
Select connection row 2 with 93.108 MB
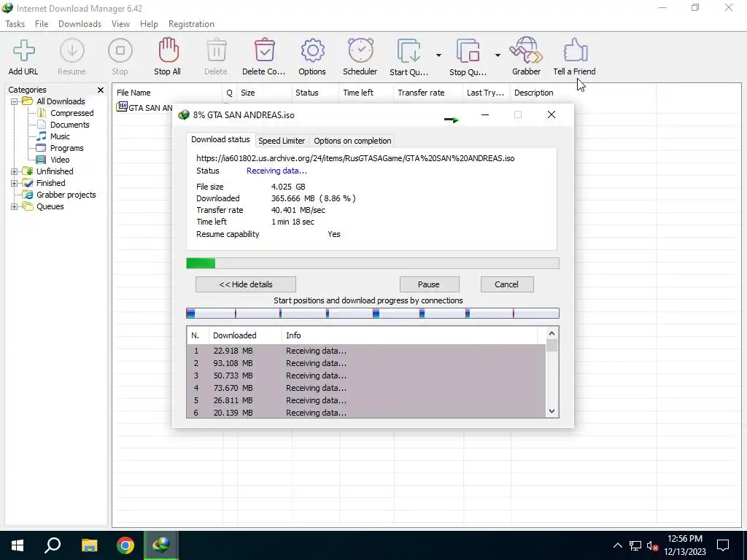tap(366, 363)
